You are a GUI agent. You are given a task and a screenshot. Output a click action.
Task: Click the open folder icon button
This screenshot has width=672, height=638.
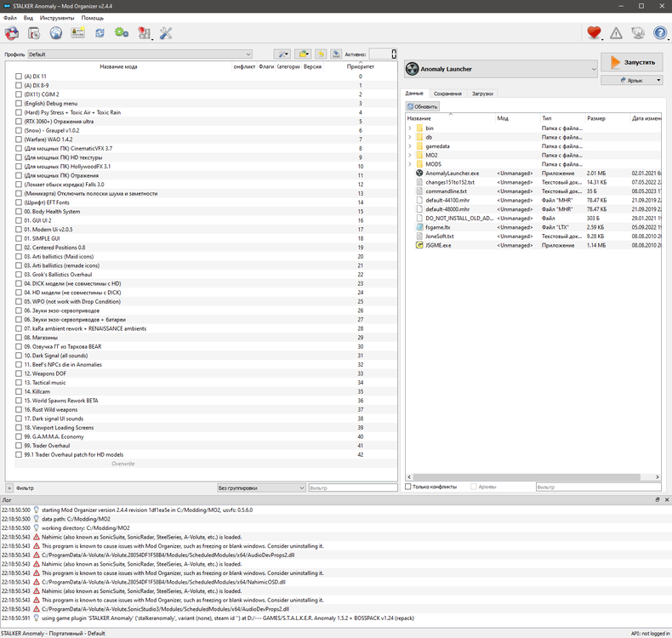coord(303,54)
